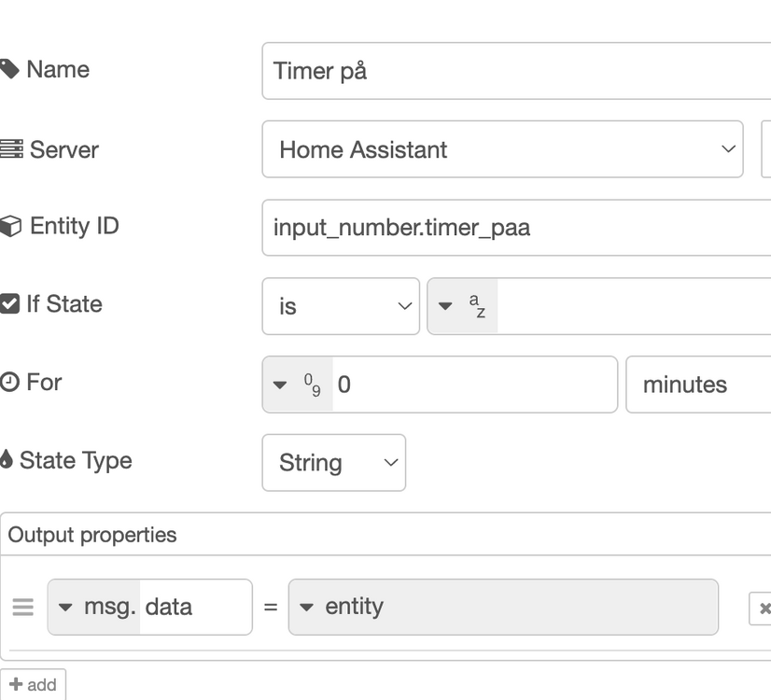Open the Home Assistant server dropdown
This screenshot has height=700, width=771.
502,149
